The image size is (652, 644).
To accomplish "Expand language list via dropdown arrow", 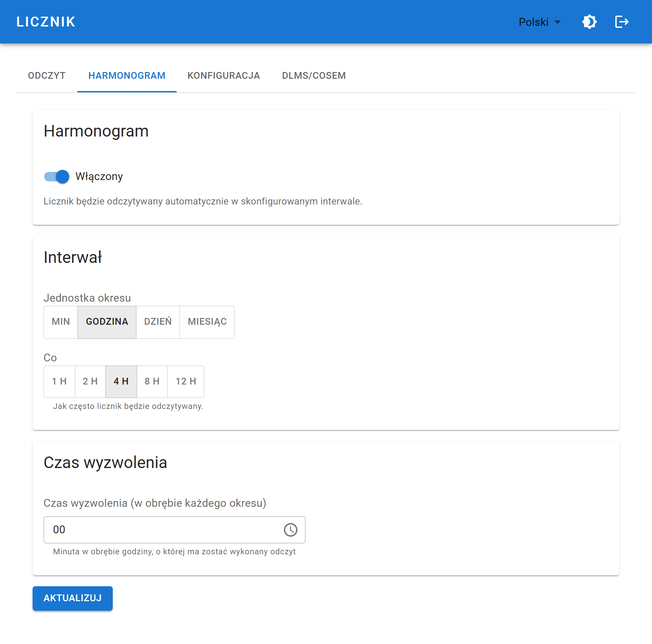I will click(557, 22).
